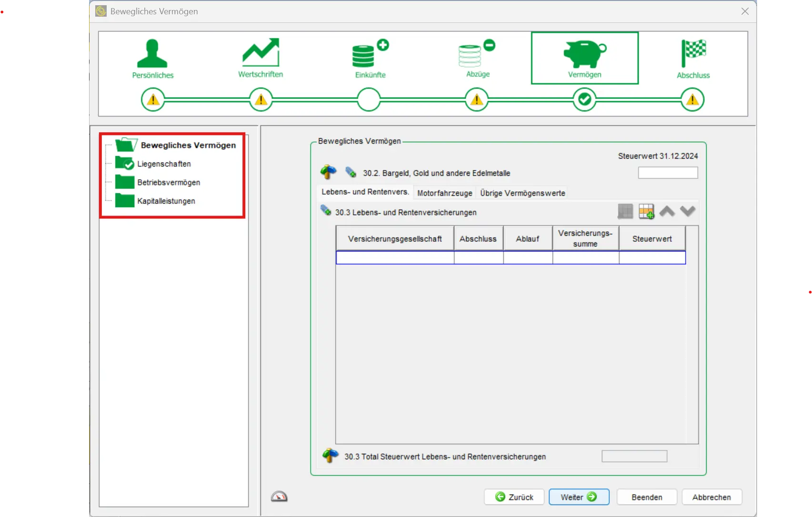Click help icon beside 30.2 Bargeld
Image resolution: width=812 pixels, height=517 pixels.
pos(329,172)
